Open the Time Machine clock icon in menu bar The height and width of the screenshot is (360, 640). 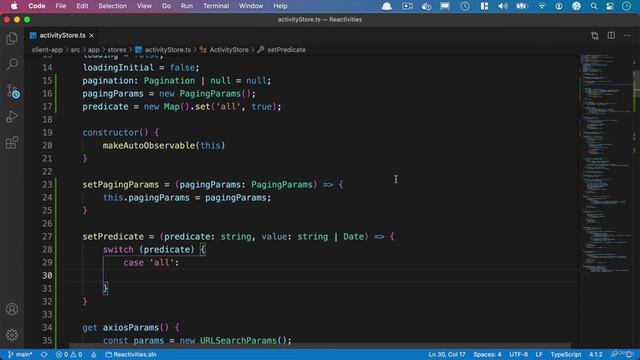click(x=464, y=6)
